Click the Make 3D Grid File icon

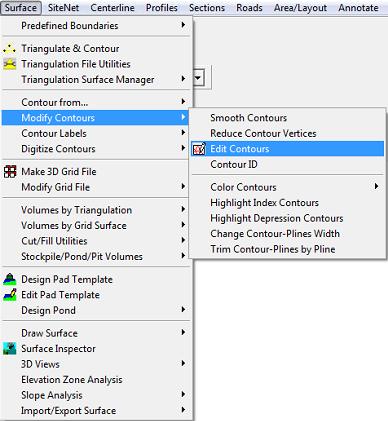pos(10,172)
